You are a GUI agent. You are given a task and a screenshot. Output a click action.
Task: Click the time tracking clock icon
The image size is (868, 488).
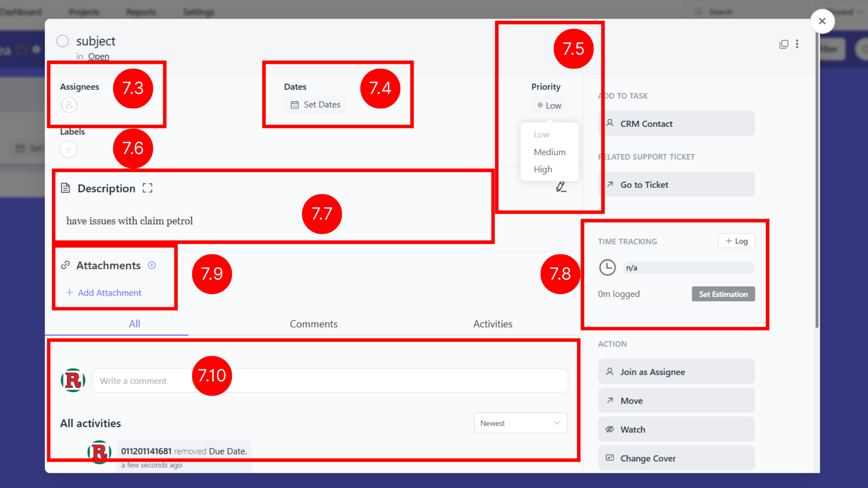coord(607,267)
